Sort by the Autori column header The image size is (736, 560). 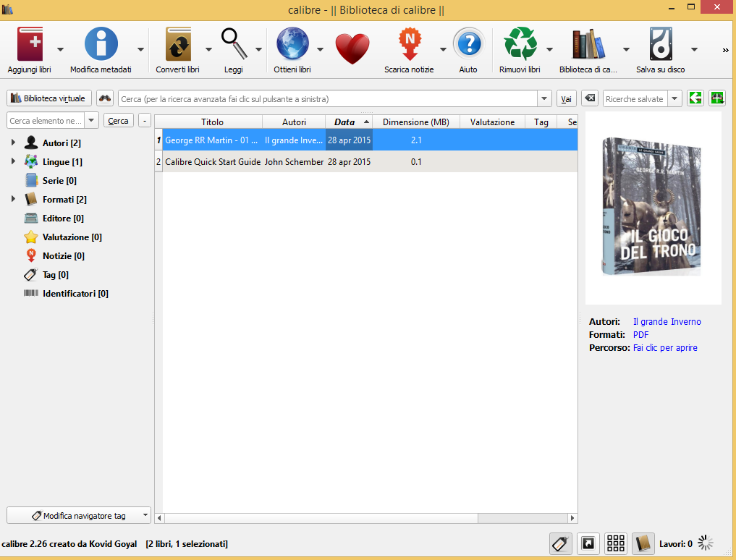click(294, 122)
